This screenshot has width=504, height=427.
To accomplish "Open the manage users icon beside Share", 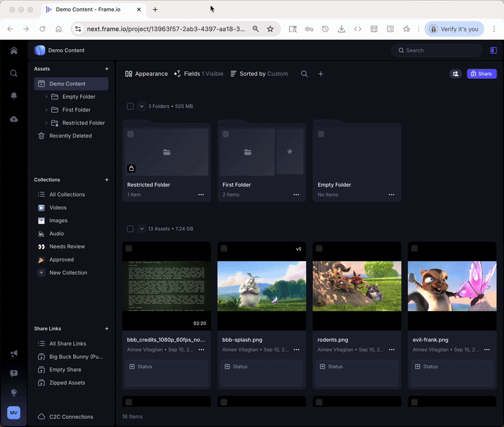I will click(455, 74).
